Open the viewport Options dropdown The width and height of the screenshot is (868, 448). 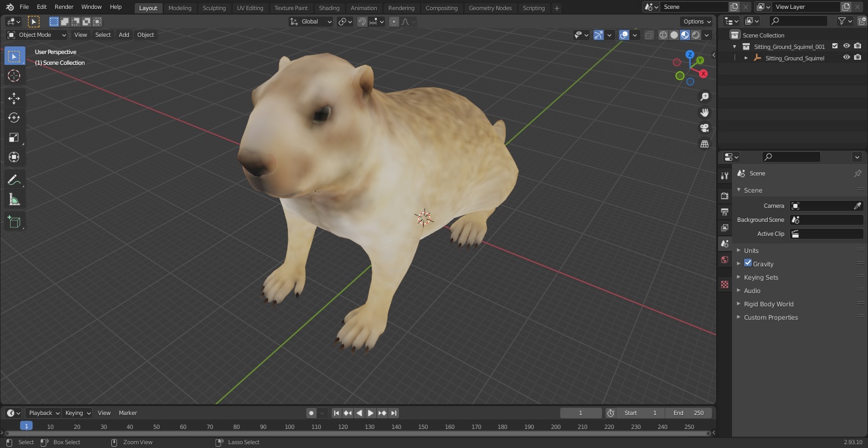point(697,22)
